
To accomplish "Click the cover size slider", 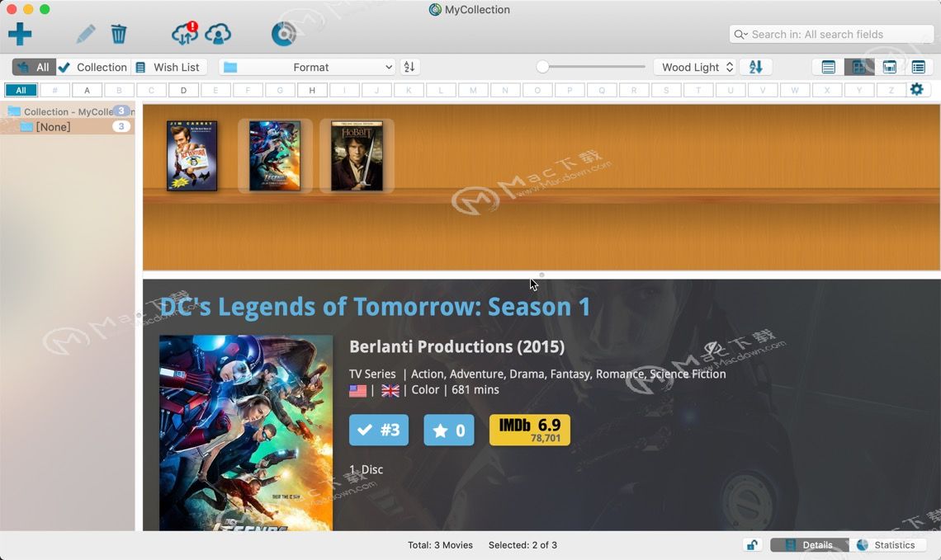I will (591, 67).
